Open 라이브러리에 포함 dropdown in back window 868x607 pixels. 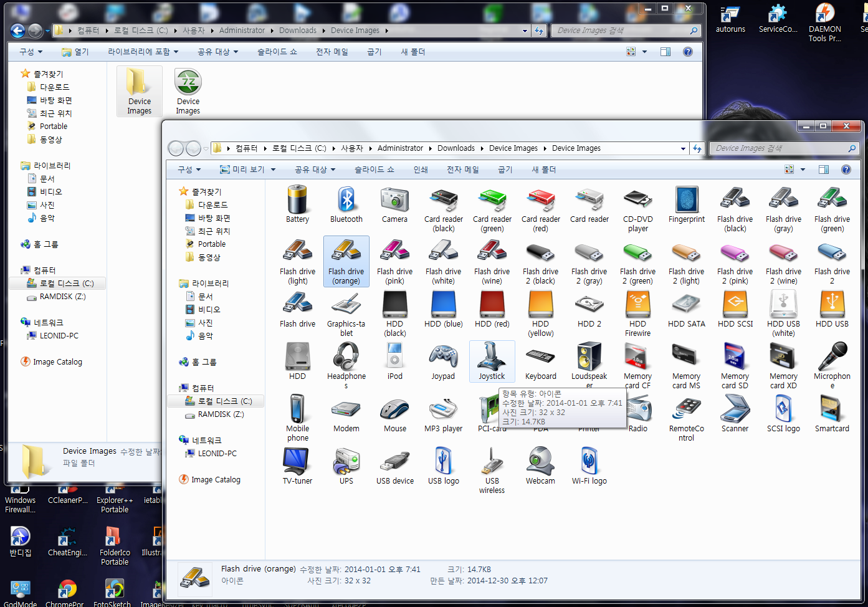[143, 52]
